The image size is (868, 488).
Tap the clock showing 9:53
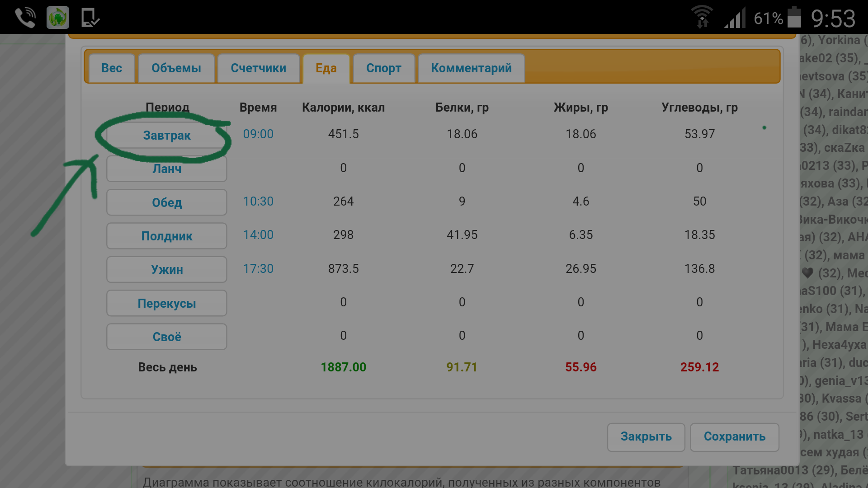[x=833, y=19]
